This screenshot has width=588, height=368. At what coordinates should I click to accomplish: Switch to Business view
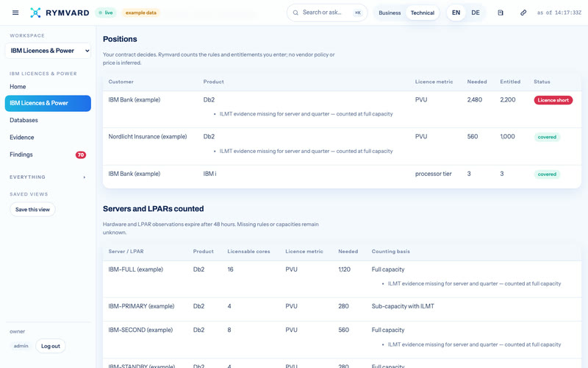390,13
